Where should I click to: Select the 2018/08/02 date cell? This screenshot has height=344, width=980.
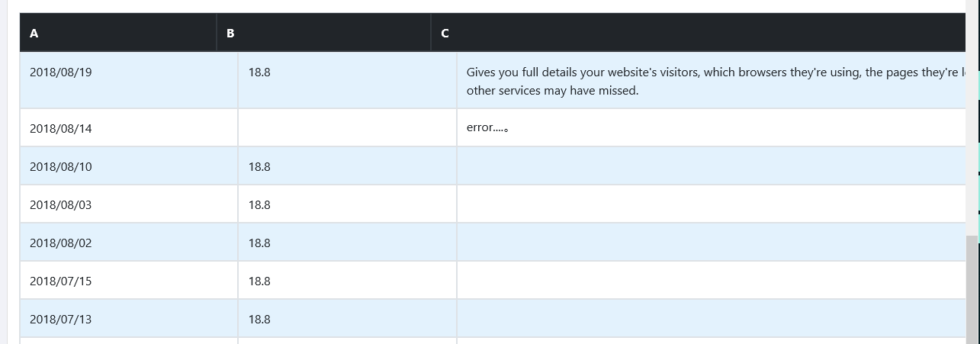point(61,243)
